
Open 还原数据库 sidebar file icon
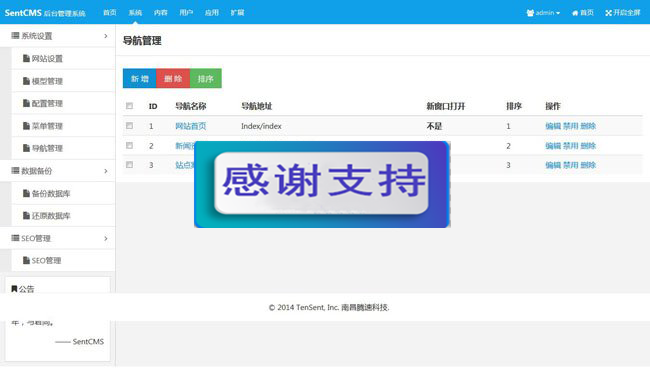26,216
